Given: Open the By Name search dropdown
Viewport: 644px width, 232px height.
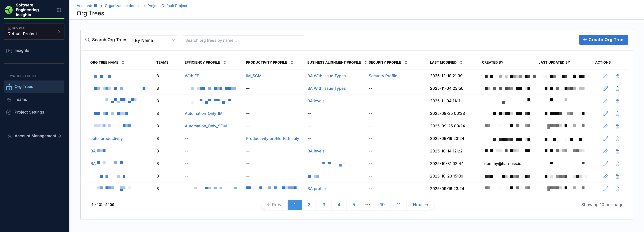Looking at the screenshot, I should (x=155, y=40).
